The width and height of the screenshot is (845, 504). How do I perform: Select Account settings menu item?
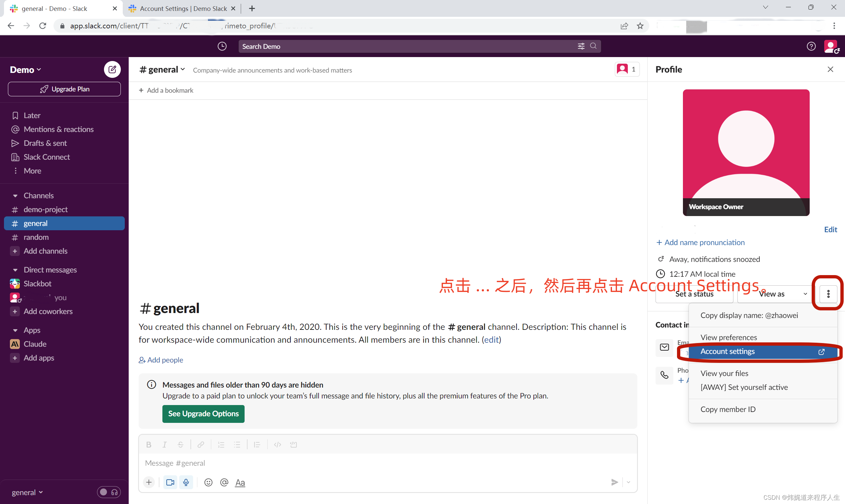pyautogui.click(x=727, y=352)
